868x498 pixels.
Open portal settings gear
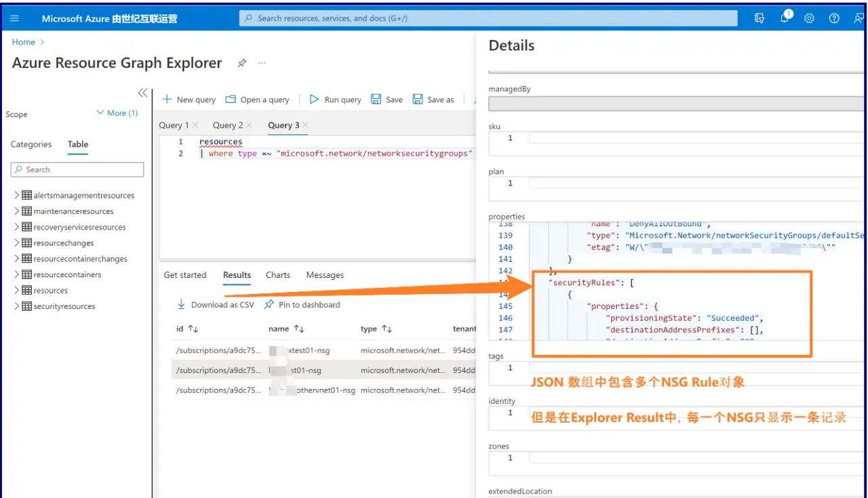click(809, 19)
